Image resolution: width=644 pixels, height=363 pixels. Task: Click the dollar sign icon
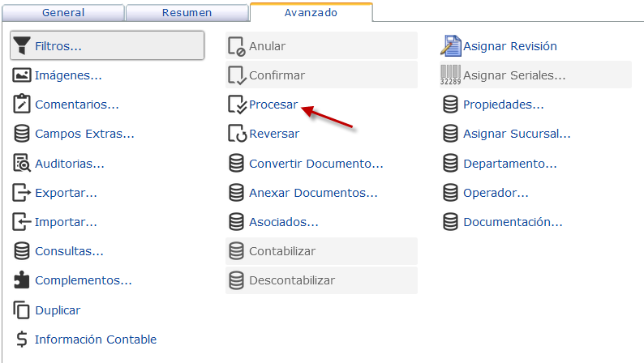22,340
